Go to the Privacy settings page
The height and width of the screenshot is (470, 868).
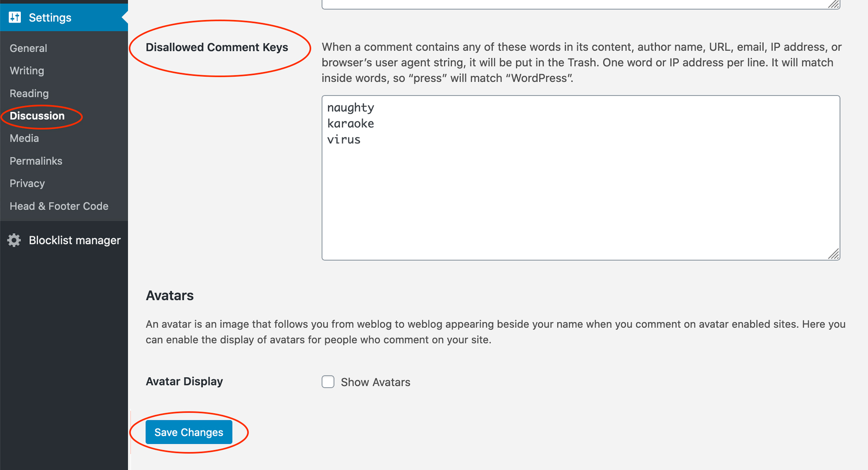27,183
